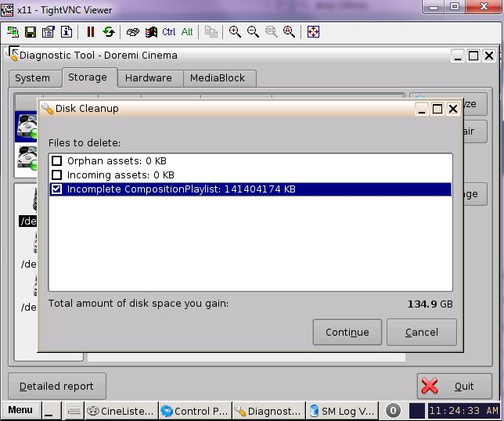This screenshot has width=504, height=421.
Task: Open the Connection Options toolbar icon
Action: (x=49, y=32)
